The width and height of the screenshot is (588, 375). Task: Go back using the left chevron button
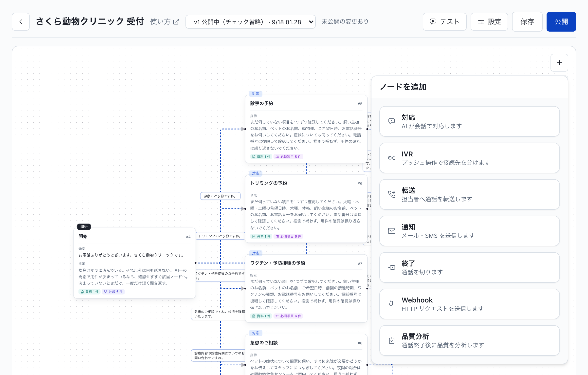pos(21,22)
